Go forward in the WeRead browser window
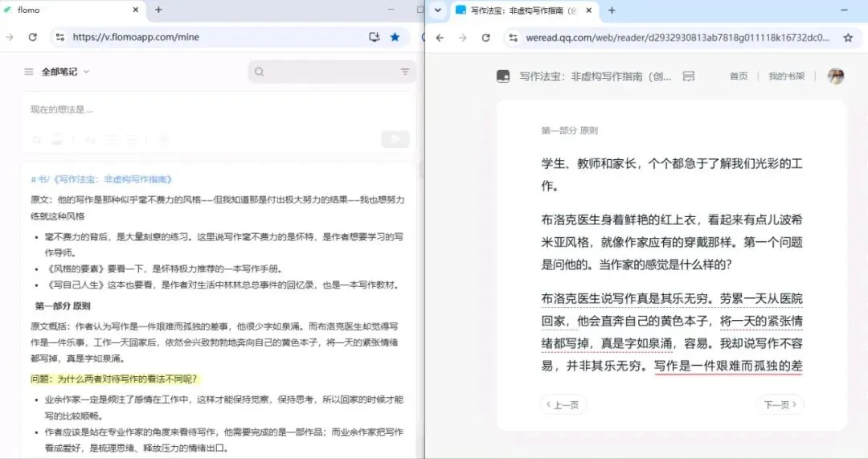This screenshot has height=459, width=868. point(463,38)
